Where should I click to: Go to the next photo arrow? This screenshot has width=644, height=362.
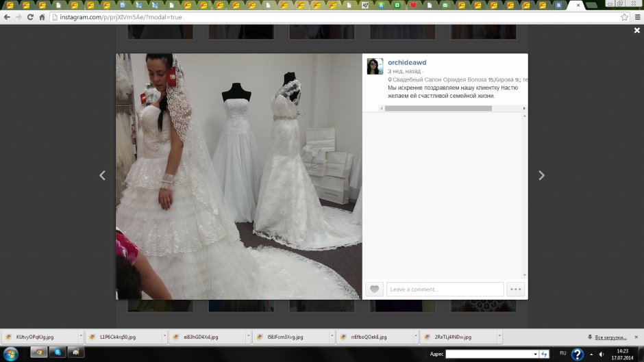[x=541, y=176]
